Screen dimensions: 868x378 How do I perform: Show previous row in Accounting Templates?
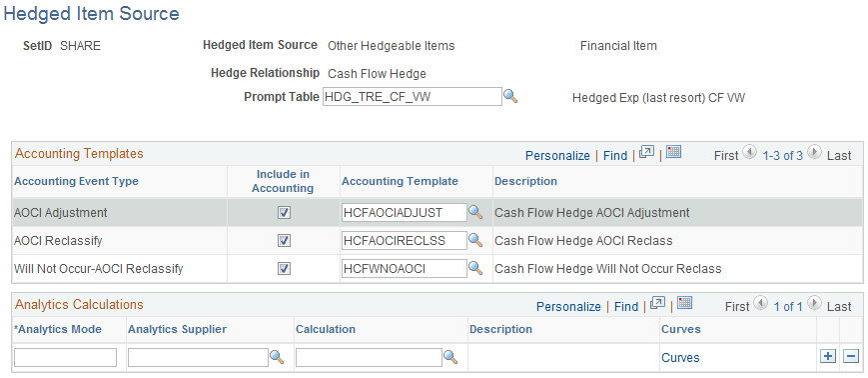749,152
